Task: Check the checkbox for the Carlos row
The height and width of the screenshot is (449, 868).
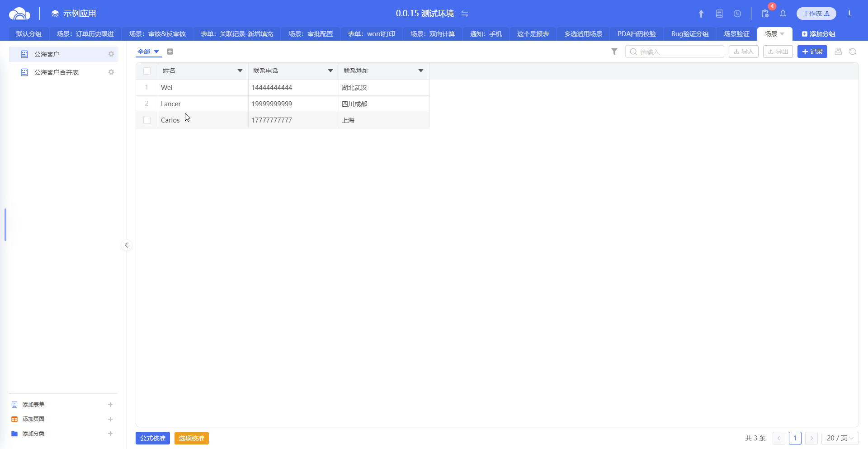Action: pyautogui.click(x=147, y=120)
